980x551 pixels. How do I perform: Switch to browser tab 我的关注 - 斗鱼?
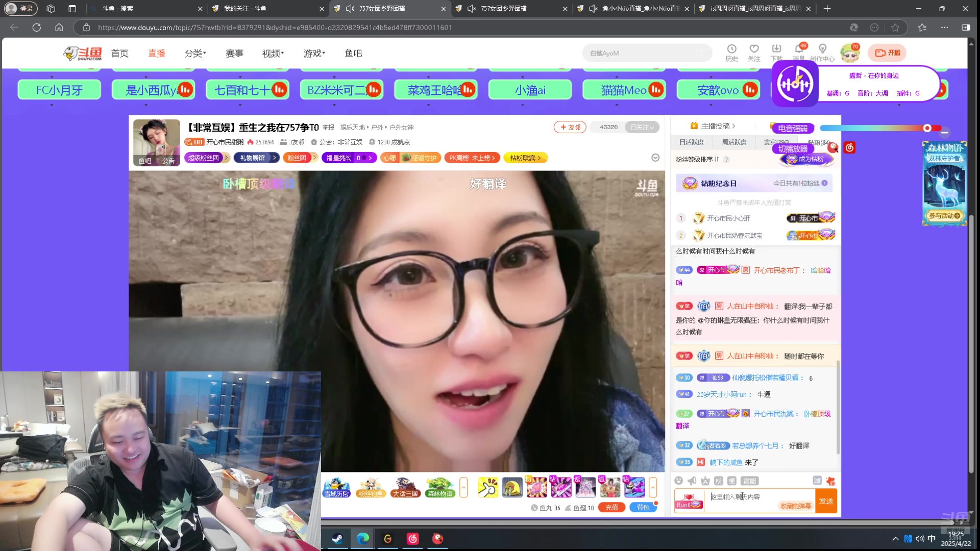(x=267, y=9)
